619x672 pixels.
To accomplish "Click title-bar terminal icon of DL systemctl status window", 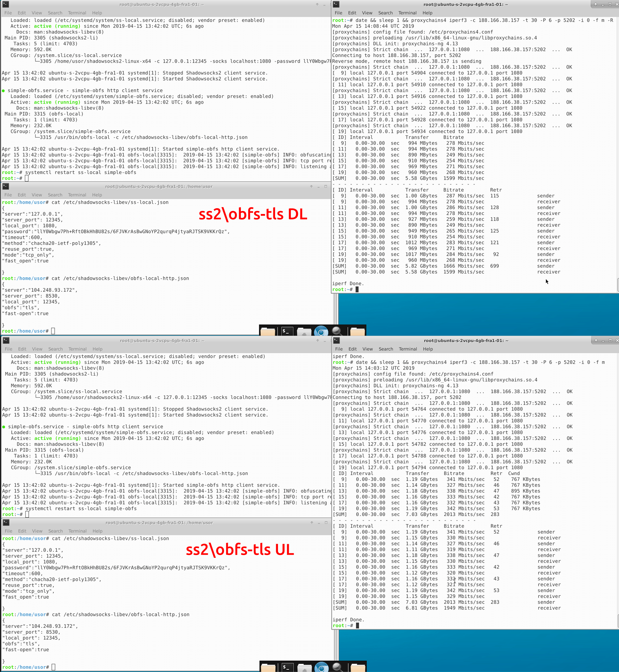I will [x=6, y=4].
